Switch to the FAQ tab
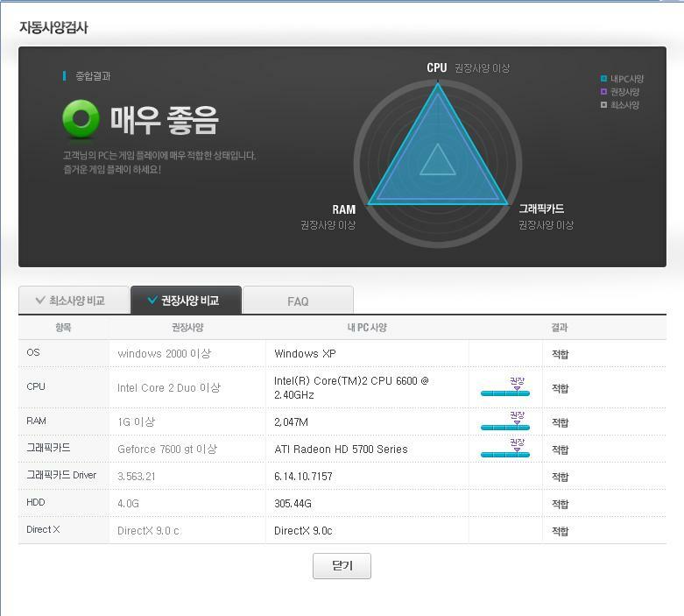Screen dimensions: 684x616 (x=298, y=301)
